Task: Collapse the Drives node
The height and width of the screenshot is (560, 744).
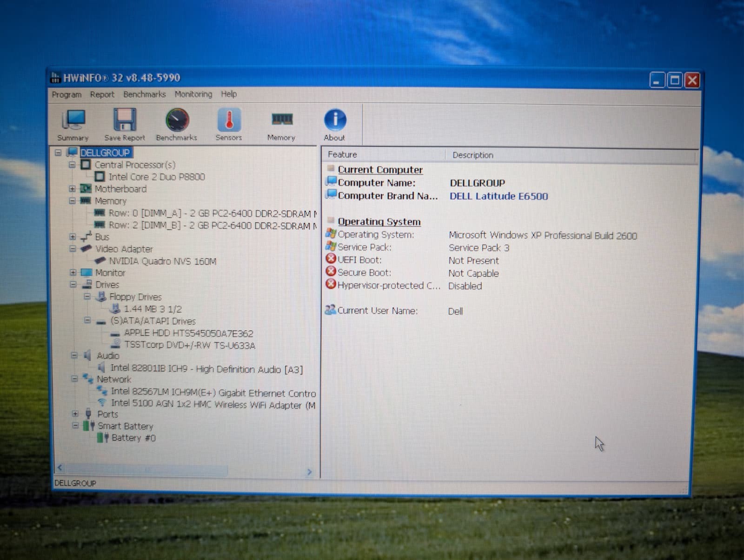Action: [x=73, y=285]
